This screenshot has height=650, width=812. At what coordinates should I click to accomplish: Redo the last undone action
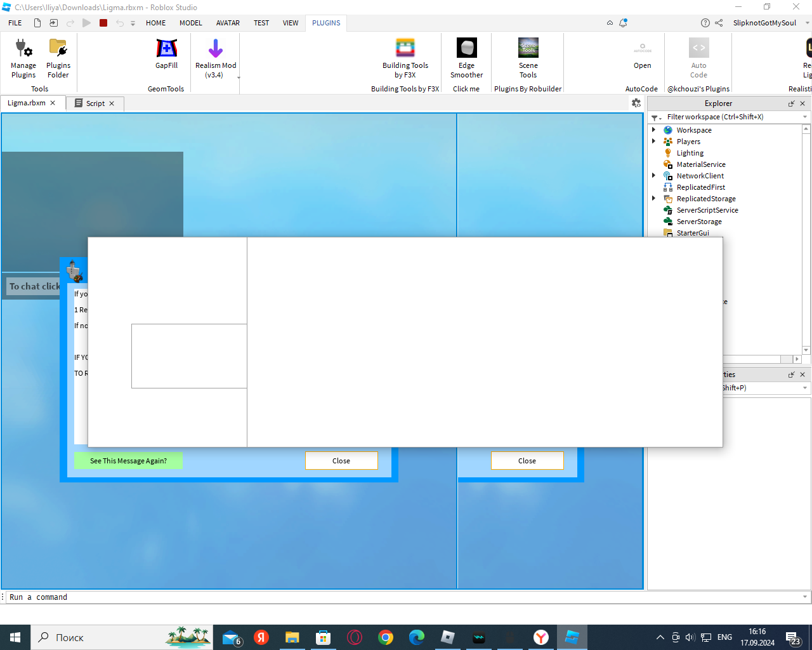coord(70,23)
